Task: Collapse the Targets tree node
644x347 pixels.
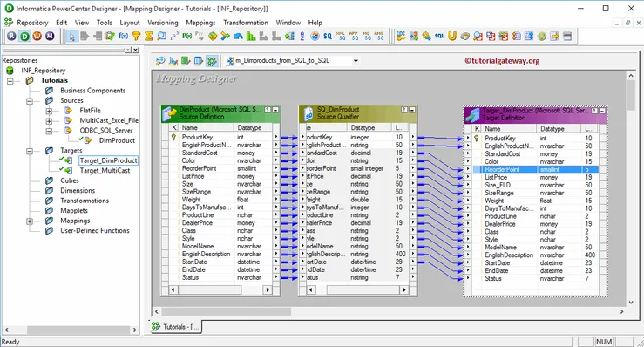Action: pos(30,151)
